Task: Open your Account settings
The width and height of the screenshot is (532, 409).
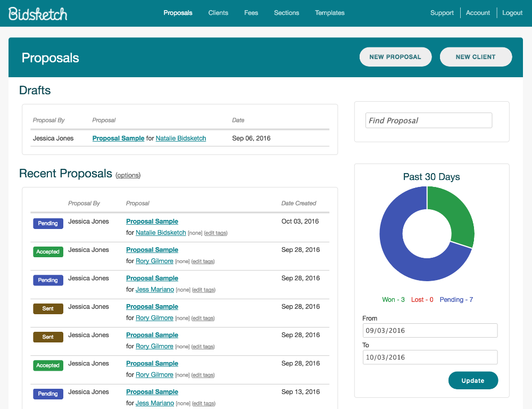Action: click(477, 12)
